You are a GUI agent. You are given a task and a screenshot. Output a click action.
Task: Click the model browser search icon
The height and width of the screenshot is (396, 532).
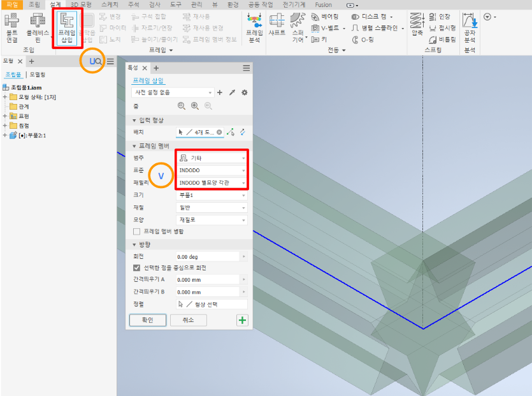tap(98, 61)
